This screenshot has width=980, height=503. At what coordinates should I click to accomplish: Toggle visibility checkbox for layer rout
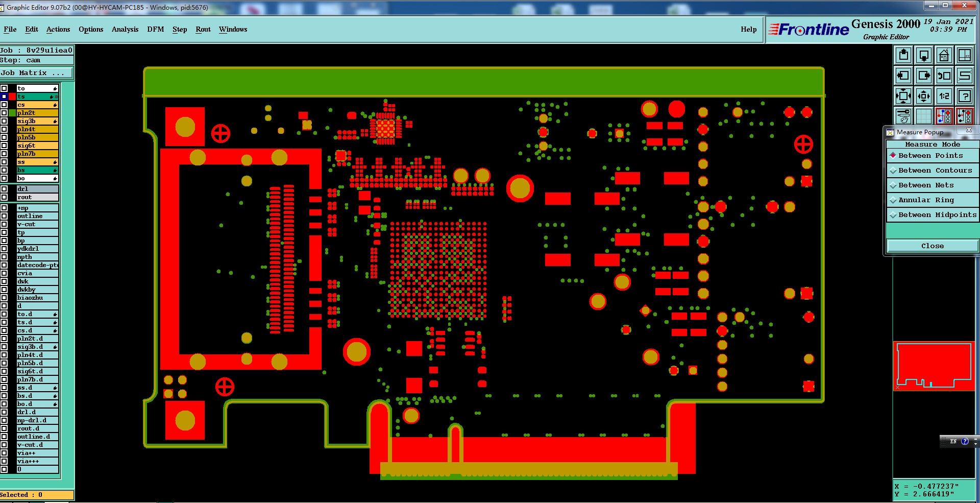pos(4,197)
